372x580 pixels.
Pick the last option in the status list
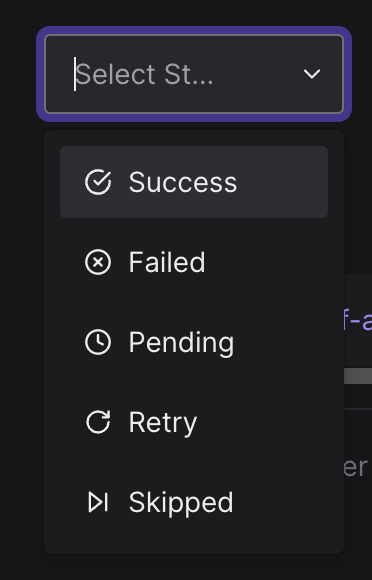(x=194, y=502)
